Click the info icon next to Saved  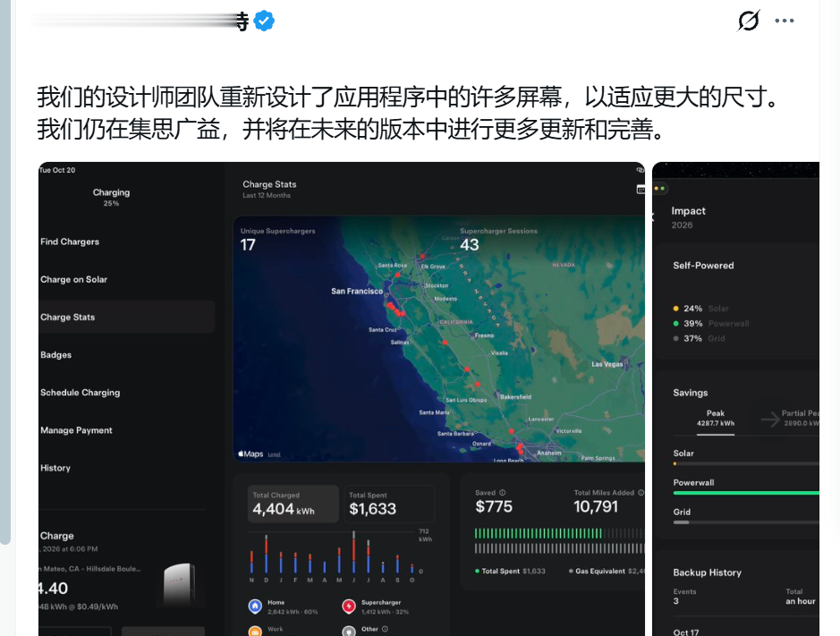(x=503, y=492)
